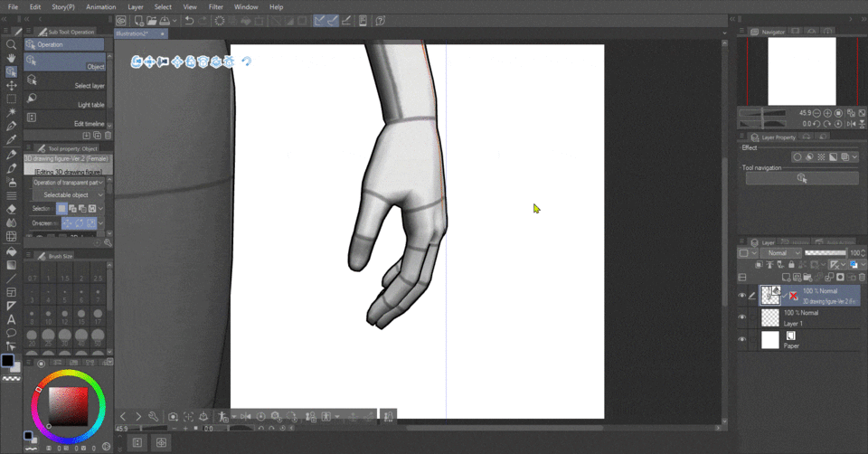Choose the Select layer sub tool
The image size is (868, 454).
[x=65, y=82]
